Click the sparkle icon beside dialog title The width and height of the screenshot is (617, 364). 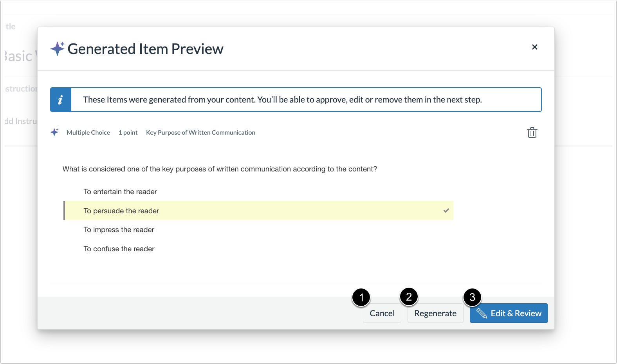(58, 49)
